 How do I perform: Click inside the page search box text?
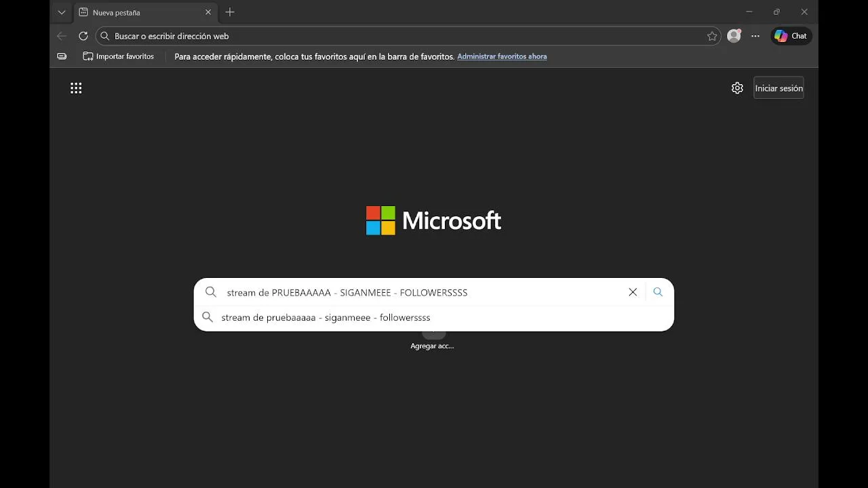click(347, 292)
